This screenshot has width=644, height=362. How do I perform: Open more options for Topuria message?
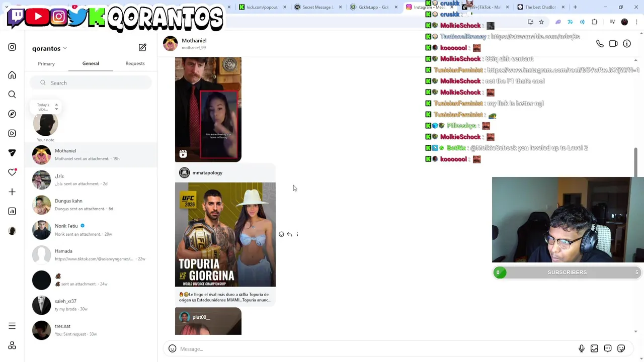(297, 234)
